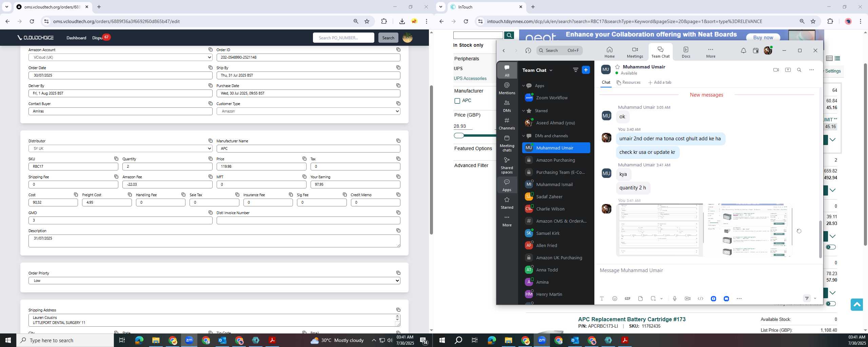
Task: Open More menu in Zoom top bar
Action: (711, 52)
